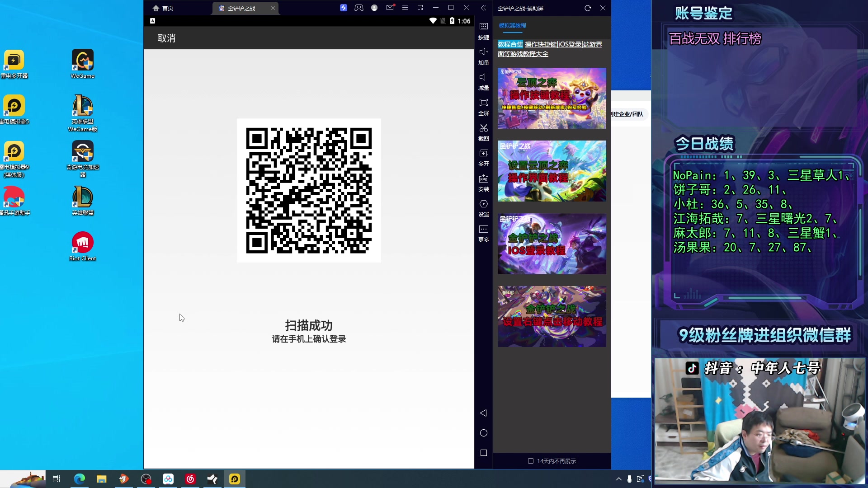This screenshot has height=488, width=868.
Task: Open 腾讯手游助手 desktop shortcut
Action: point(14,201)
